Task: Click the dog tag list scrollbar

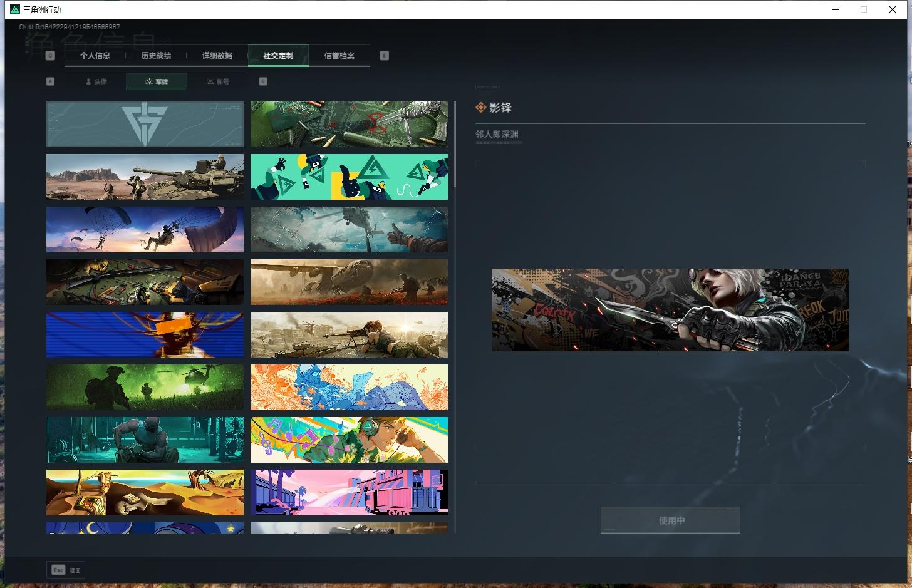Action: pyautogui.click(x=455, y=145)
